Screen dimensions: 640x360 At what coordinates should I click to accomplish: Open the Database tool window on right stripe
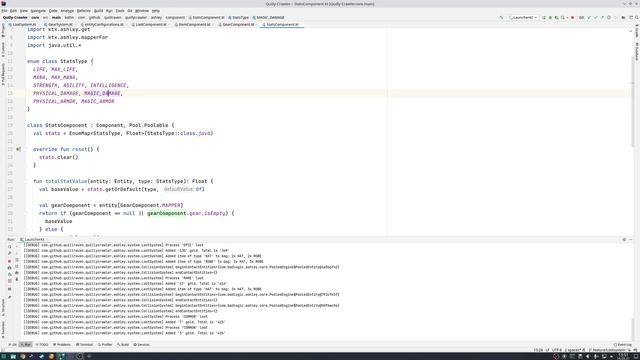coord(637,52)
